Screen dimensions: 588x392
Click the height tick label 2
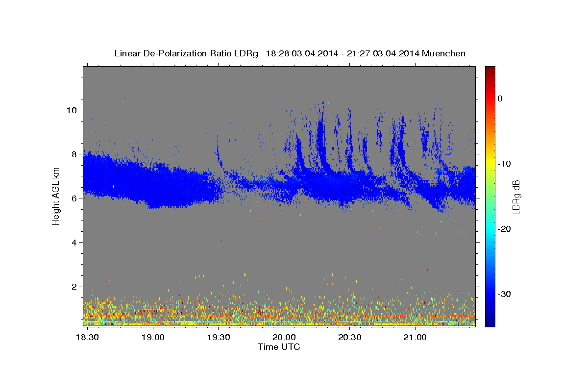[x=73, y=287]
